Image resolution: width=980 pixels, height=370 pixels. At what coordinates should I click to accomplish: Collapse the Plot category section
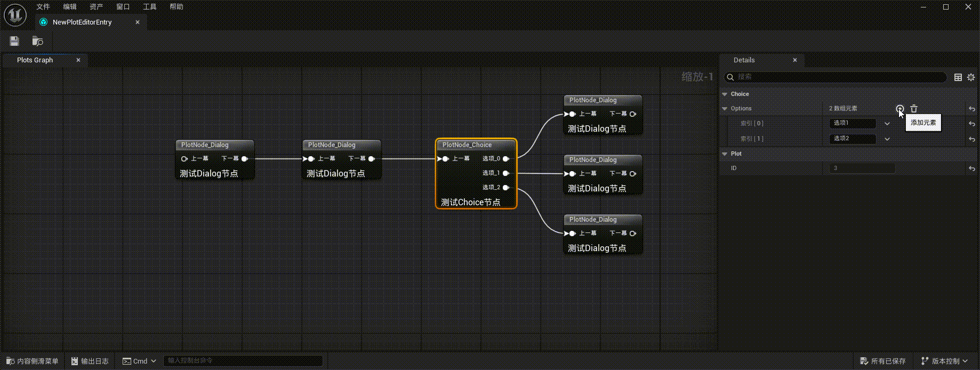tap(725, 154)
